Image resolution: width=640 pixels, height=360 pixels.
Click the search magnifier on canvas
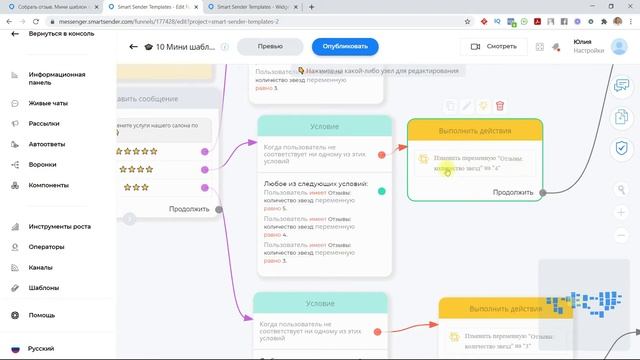[x=621, y=189]
